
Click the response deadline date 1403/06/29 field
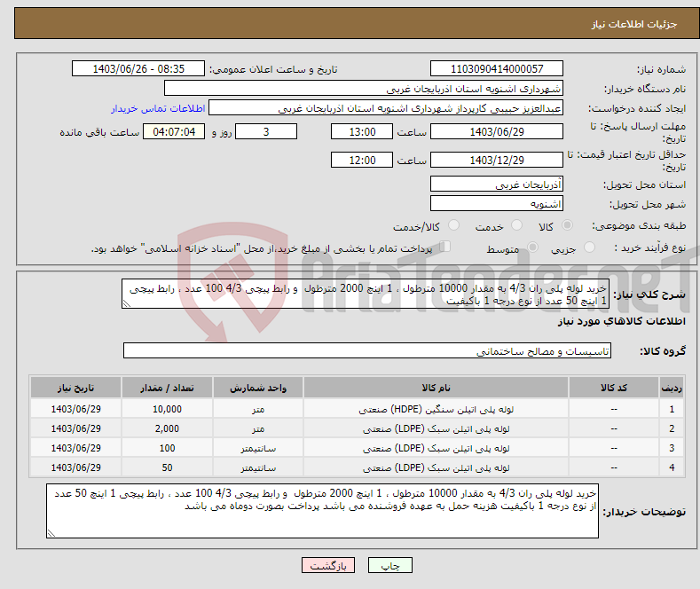(497, 131)
